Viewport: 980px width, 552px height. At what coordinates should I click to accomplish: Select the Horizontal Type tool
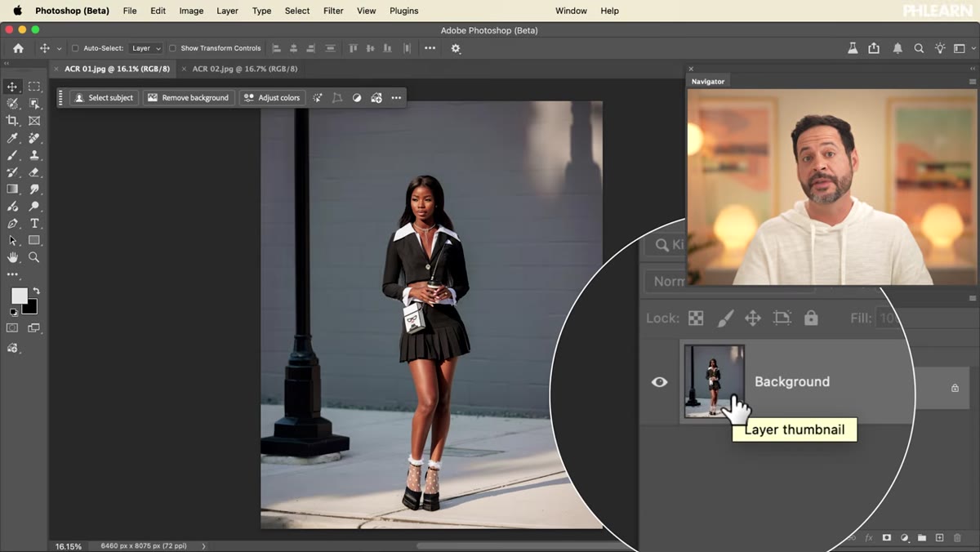coord(34,224)
